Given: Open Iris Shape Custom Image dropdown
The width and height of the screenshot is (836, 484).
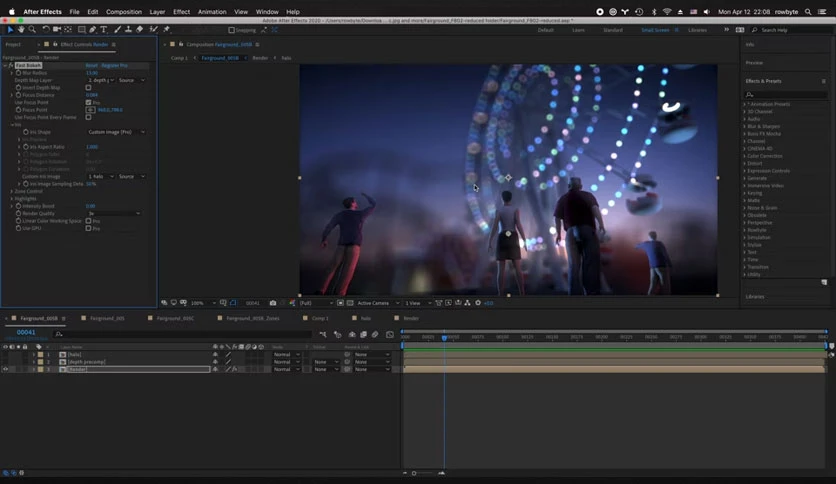Looking at the screenshot, I should [x=116, y=132].
